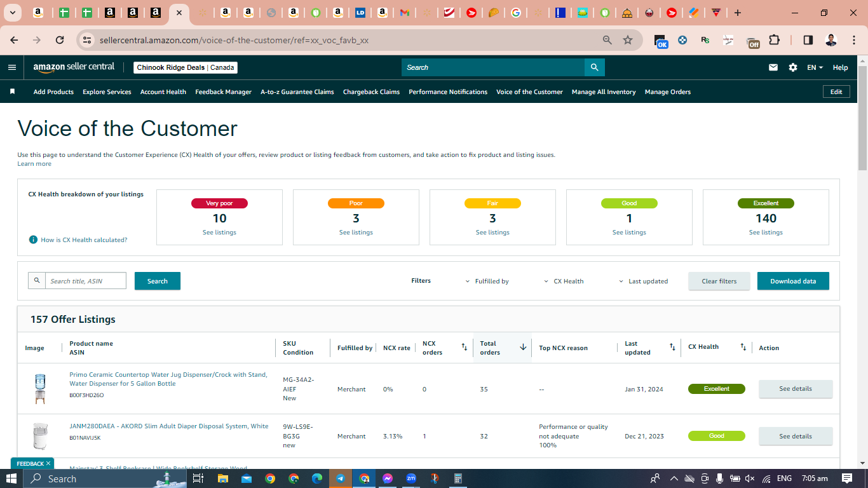See listings under Poor
The height and width of the screenshot is (488, 868).
click(x=356, y=233)
